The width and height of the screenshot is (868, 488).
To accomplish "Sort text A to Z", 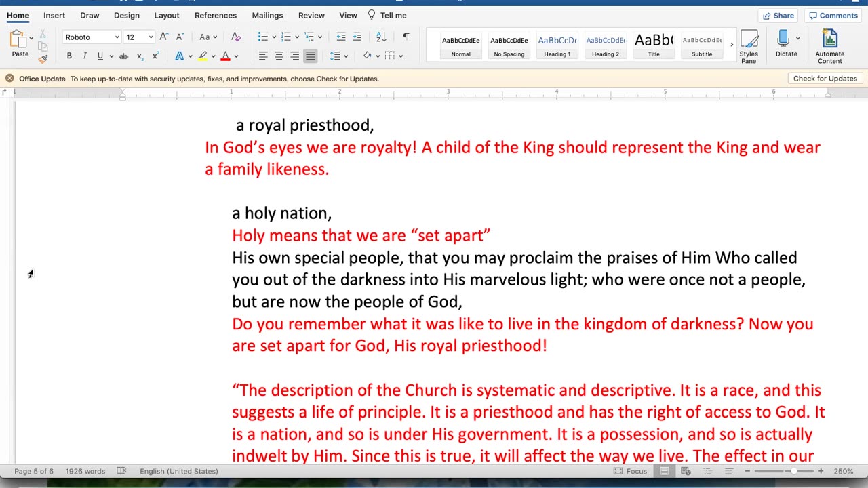I will coord(381,37).
